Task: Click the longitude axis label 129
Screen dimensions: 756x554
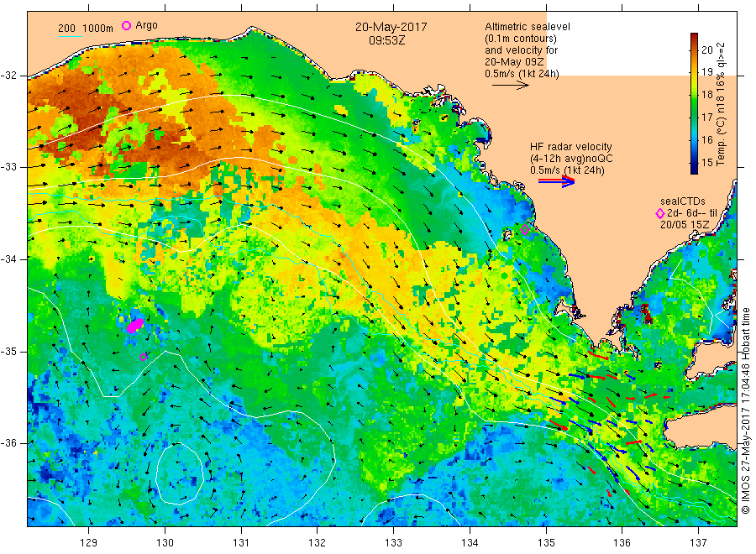Action: [89, 542]
